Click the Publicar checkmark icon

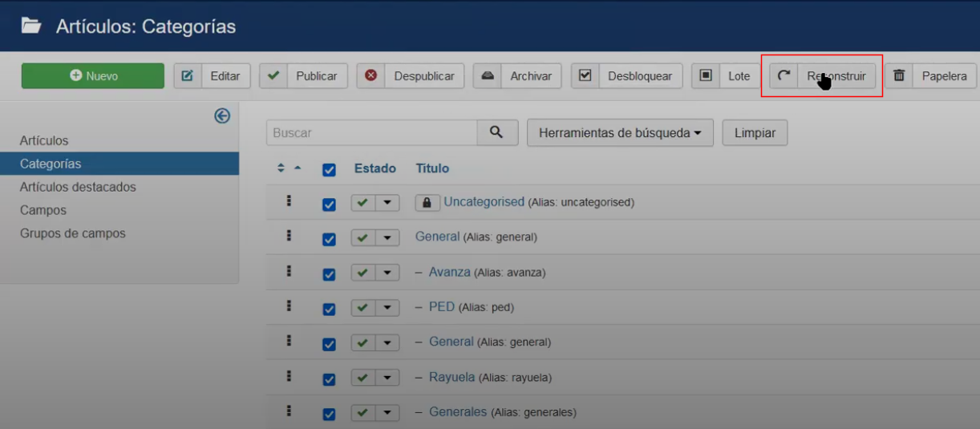(x=273, y=76)
